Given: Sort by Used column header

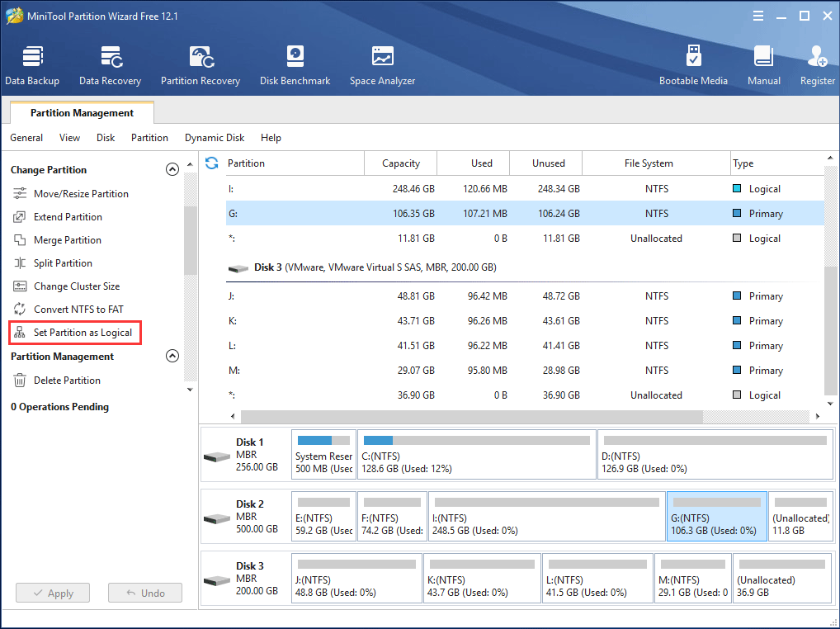Looking at the screenshot, I should click(474, 163).
